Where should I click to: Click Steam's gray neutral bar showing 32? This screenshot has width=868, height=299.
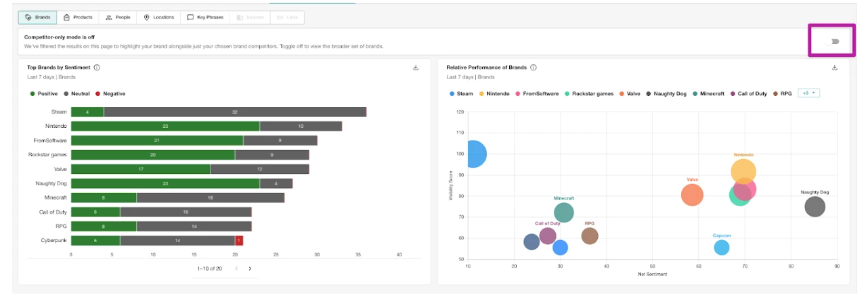pyautogui.click(x=235, y=112)
